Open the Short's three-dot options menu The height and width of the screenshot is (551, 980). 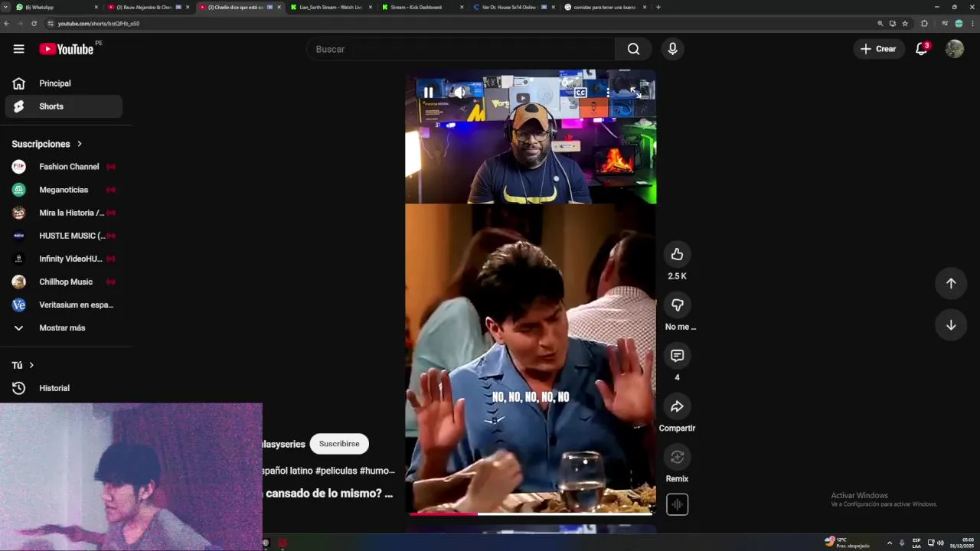pos(607,93)
